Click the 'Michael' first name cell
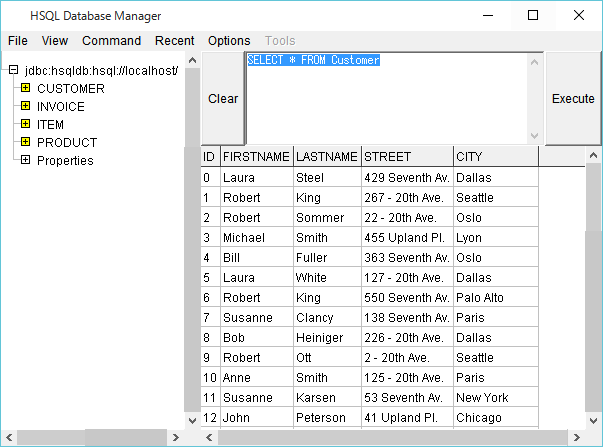Screen dimensions: 603x447 click(x=257, y=237)
